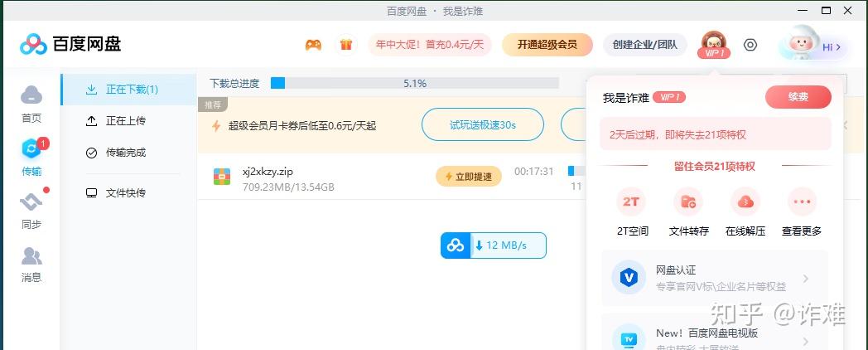This screenshot has height=350, width=868.
Task: Open the game controller icon
Action: click(313, 45)
